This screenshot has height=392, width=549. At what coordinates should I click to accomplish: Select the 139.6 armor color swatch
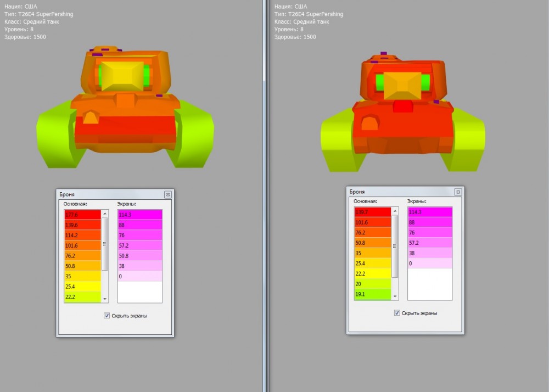(82, 225)
